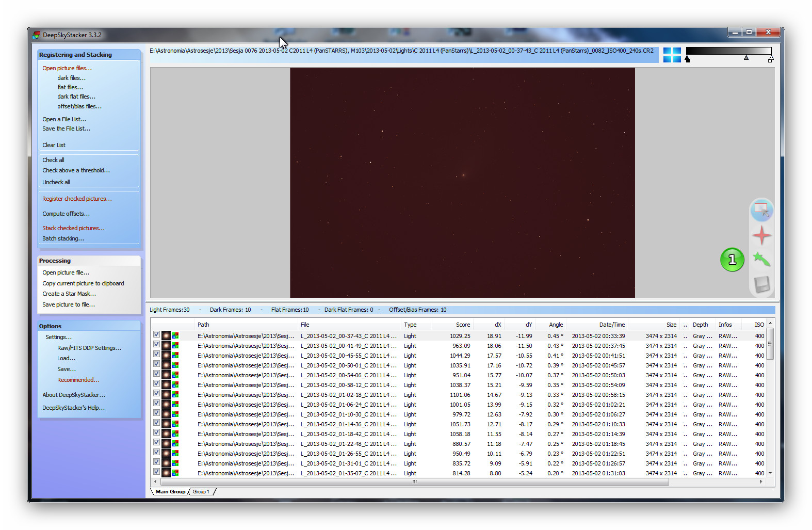Image resolution: width=812 pixels, height=530 pixels.
Task: Click the frame thumbnail icon of the 01-18-42 row
Action: pos(166,433)
